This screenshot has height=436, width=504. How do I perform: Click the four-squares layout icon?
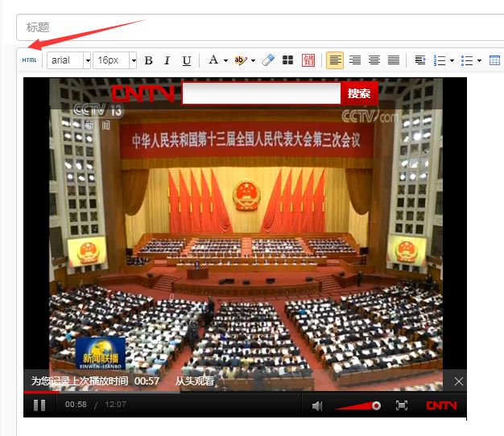point(287,60)
